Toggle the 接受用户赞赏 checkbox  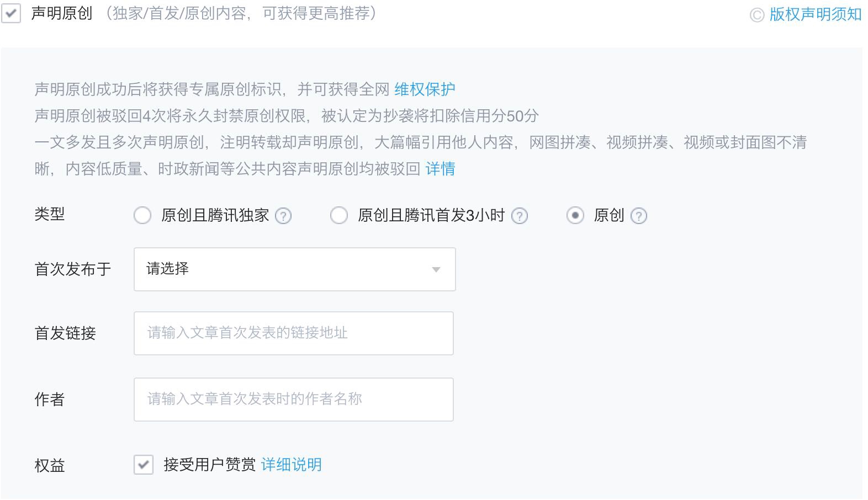(x=144, y=465)
